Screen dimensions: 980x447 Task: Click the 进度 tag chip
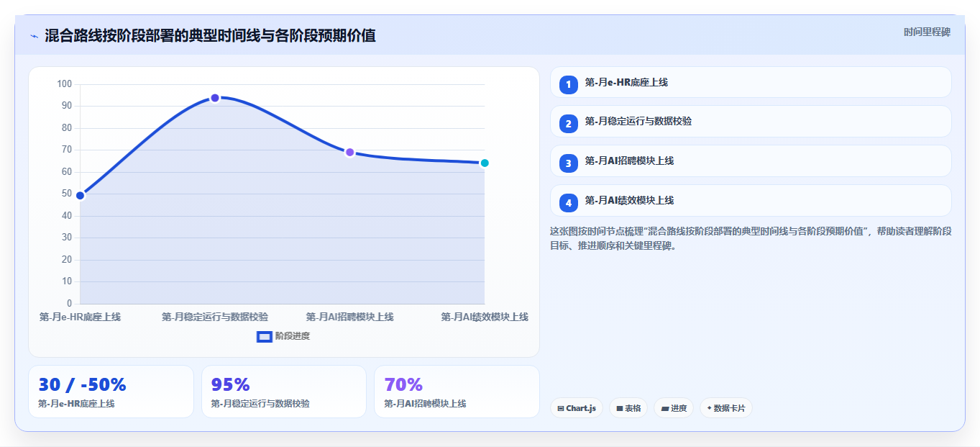(674, 408)
